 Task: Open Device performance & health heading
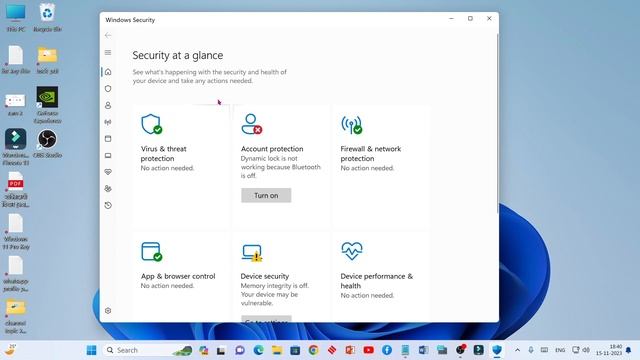click(376, 281)
